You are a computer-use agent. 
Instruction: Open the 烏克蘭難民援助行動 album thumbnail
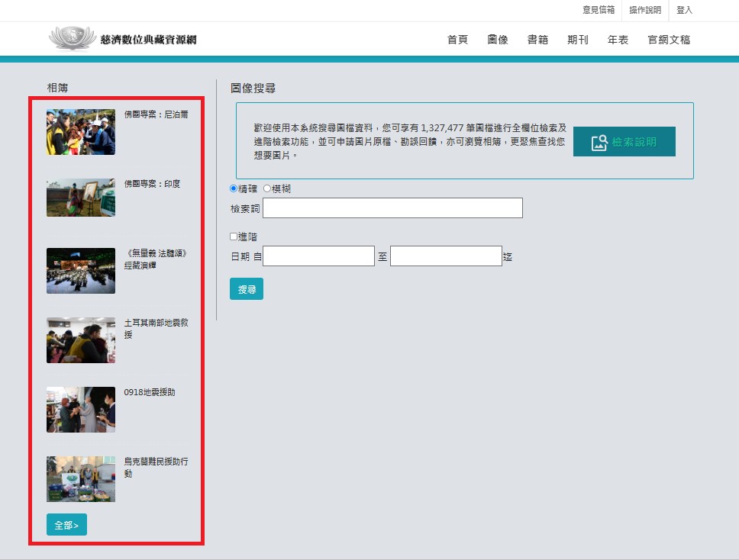point(81,479)
